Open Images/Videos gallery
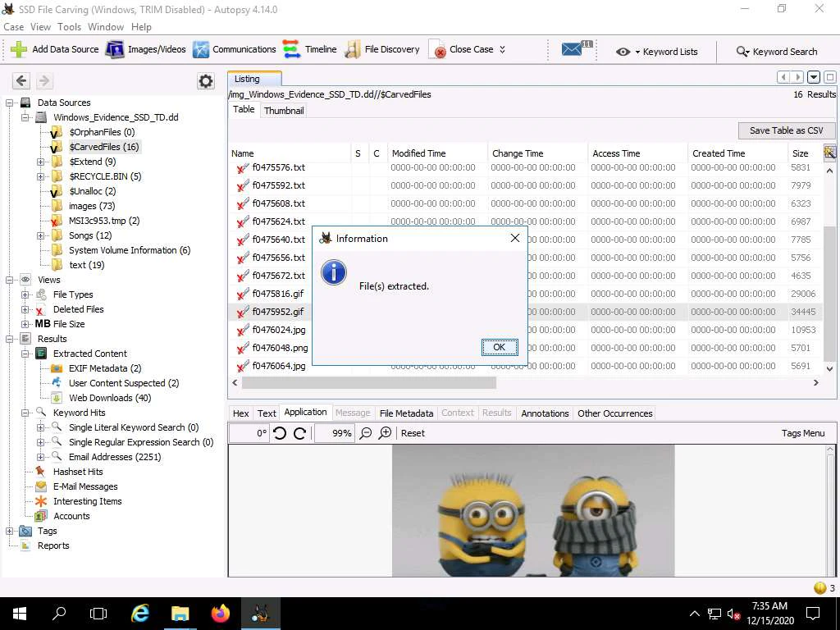The height and width of the screenshot is (630, 840). coord(146,49)
